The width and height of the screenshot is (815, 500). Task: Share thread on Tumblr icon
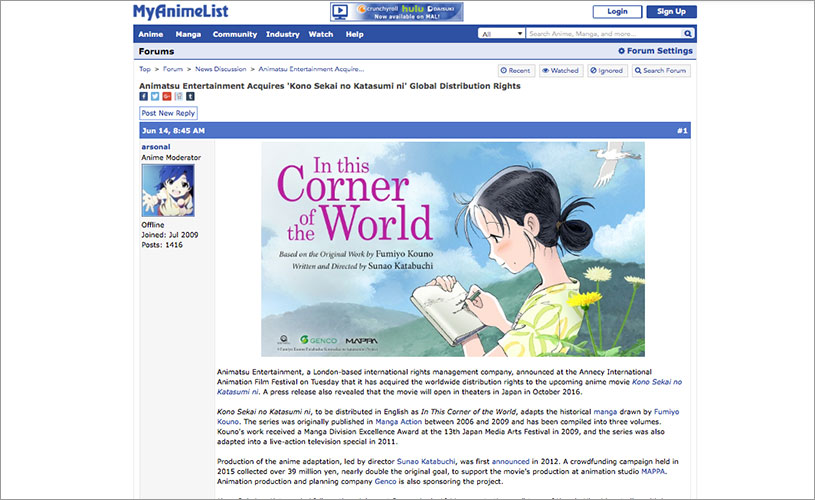pyautogui.click(x=190, y=96)
